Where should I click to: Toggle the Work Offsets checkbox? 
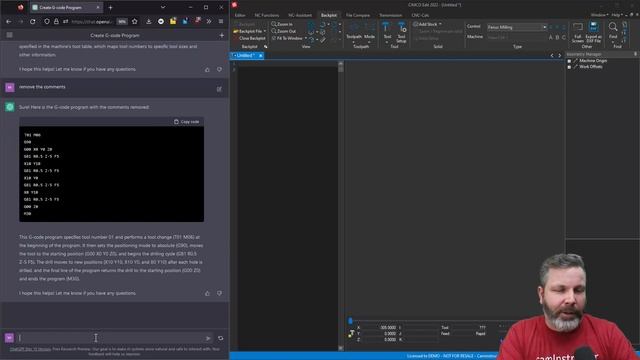(x=569, y=67)
